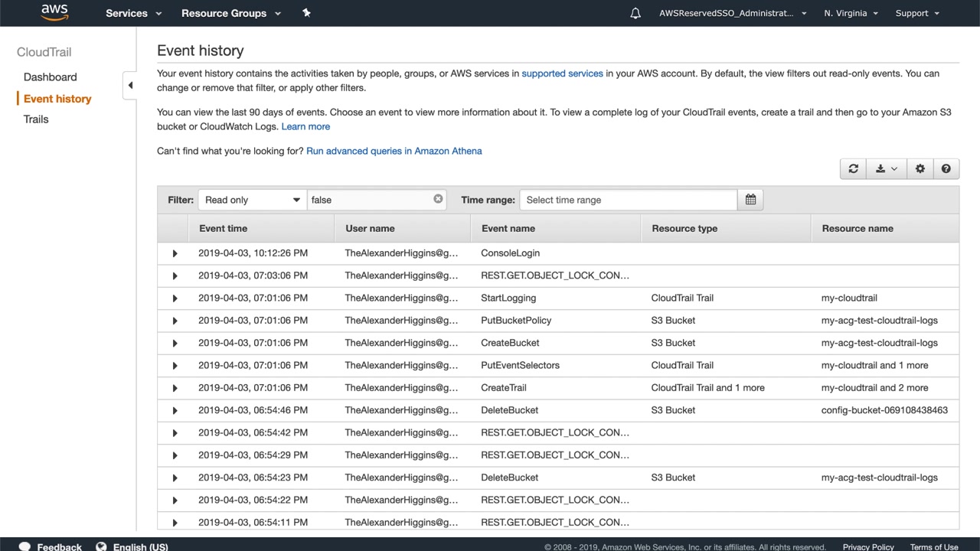The image size is (980, 551).
Task: Clear the filter value 'false'
Action: tap(438, 199)
